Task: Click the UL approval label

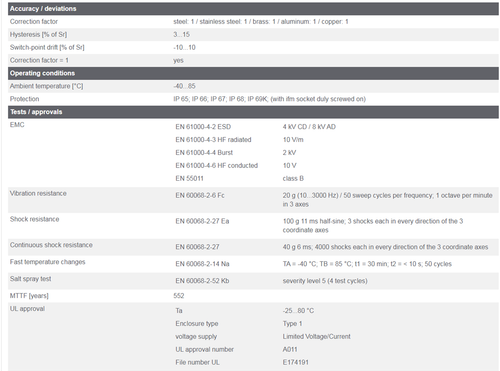Action: click(27, 309)
